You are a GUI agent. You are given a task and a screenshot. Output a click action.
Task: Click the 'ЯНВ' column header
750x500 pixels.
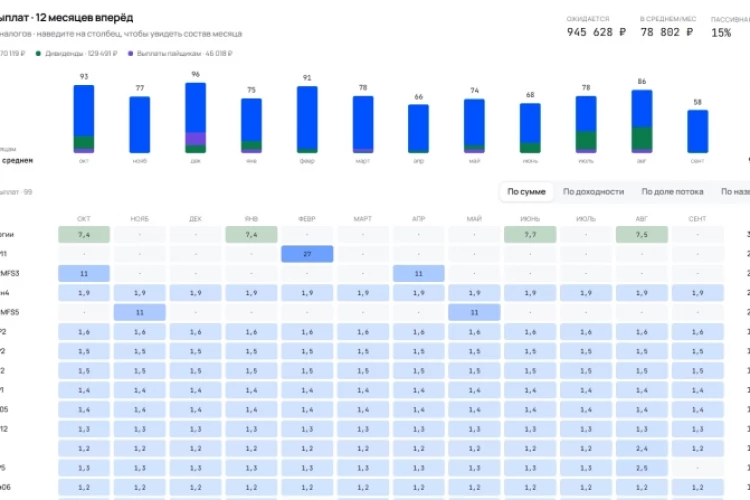[x=251, y=219]
